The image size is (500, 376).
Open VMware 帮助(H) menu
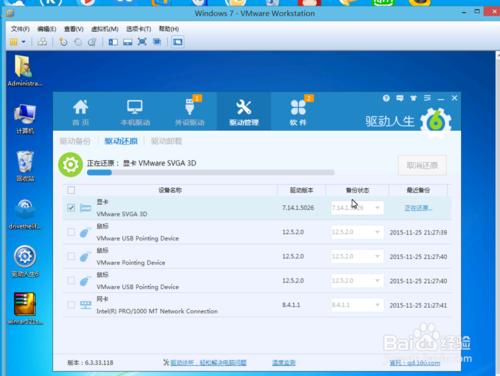(169, 29)
